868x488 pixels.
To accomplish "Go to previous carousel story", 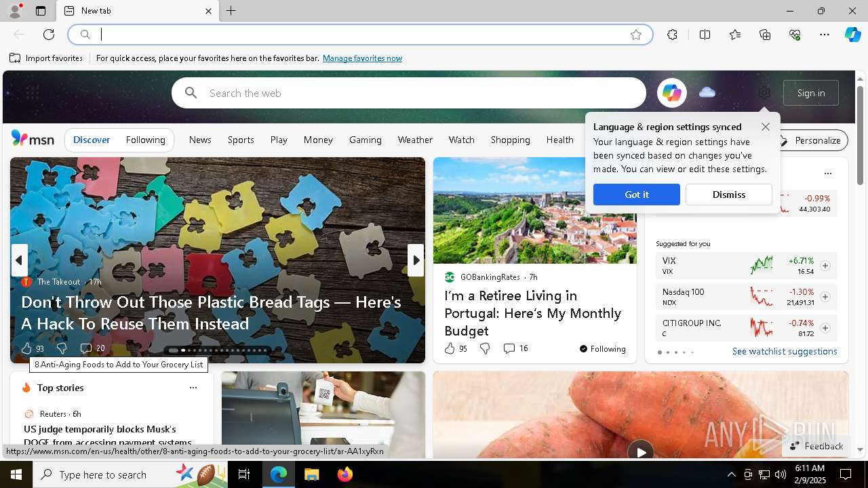I will point(19,260).
